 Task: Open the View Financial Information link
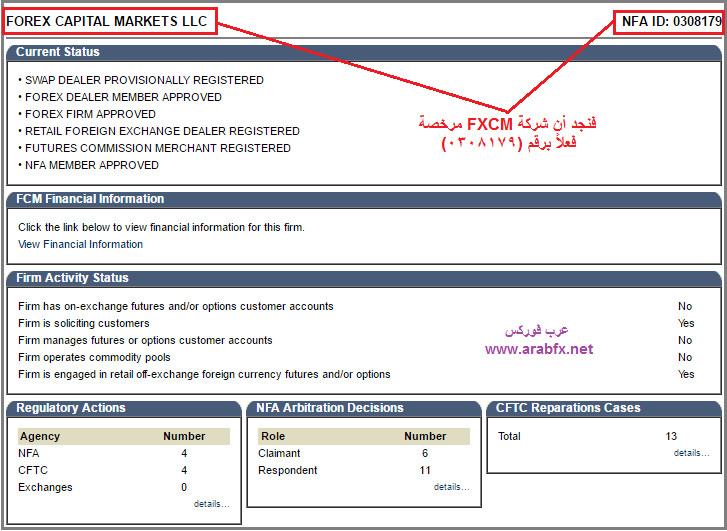click(x=80, y=244)
